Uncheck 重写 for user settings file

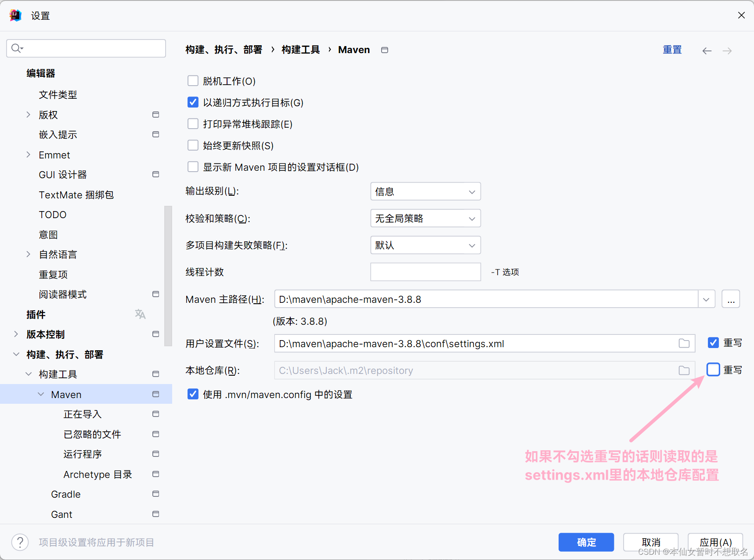tap(713, 343)
